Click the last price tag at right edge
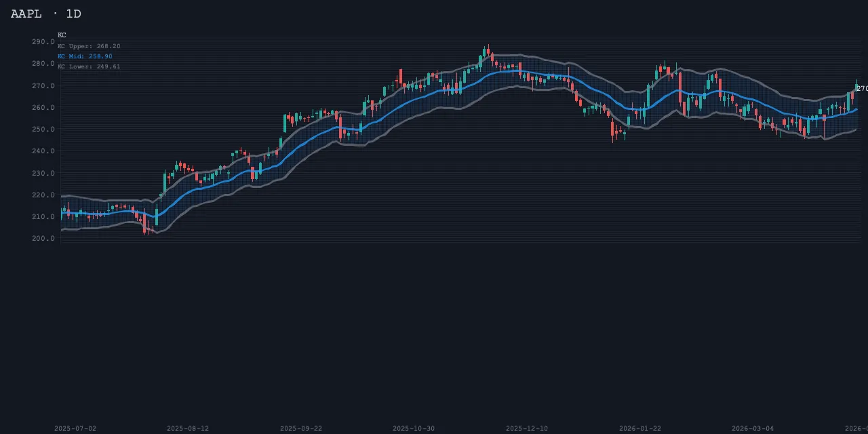 pos(861,89)
